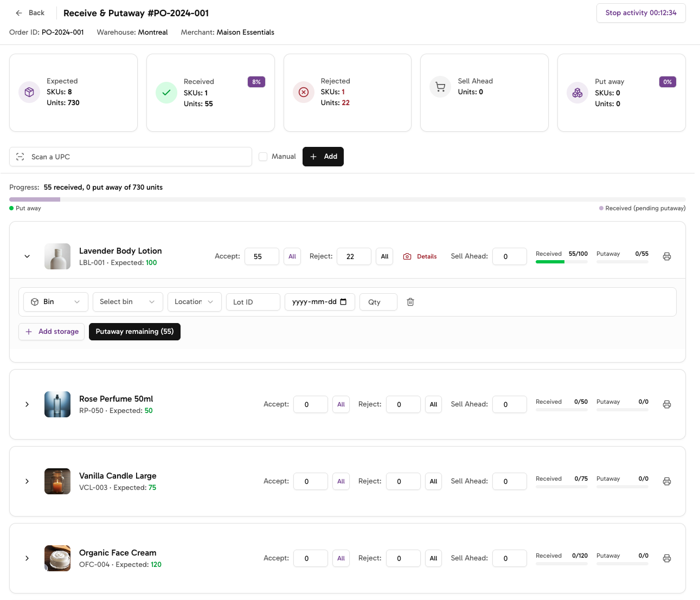
Task: Enable the Manual checkbox
Action: [263, 157]
